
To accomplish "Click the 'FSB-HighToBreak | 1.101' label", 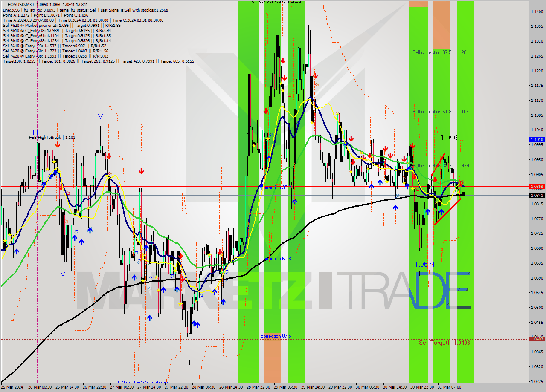I will tap(52, 138).
